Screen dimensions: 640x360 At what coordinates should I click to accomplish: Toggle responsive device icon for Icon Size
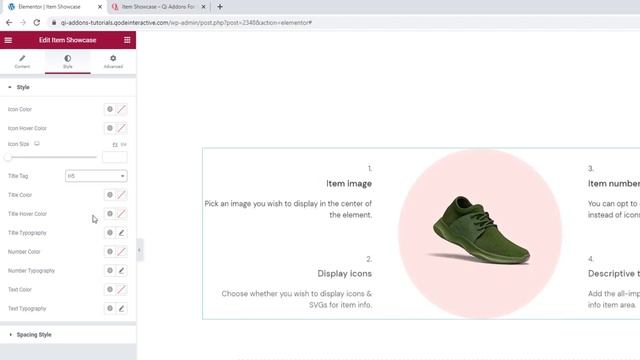pos(37,144)
